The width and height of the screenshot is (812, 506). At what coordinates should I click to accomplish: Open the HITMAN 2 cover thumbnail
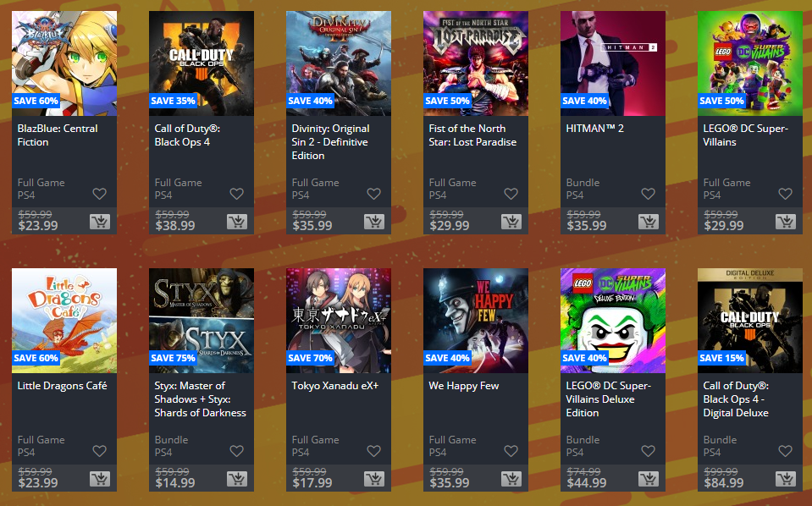tap(613, 63)
